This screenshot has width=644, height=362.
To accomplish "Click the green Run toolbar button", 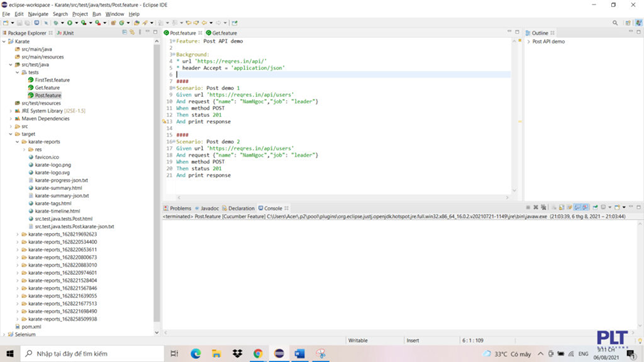I will (69, 23).
